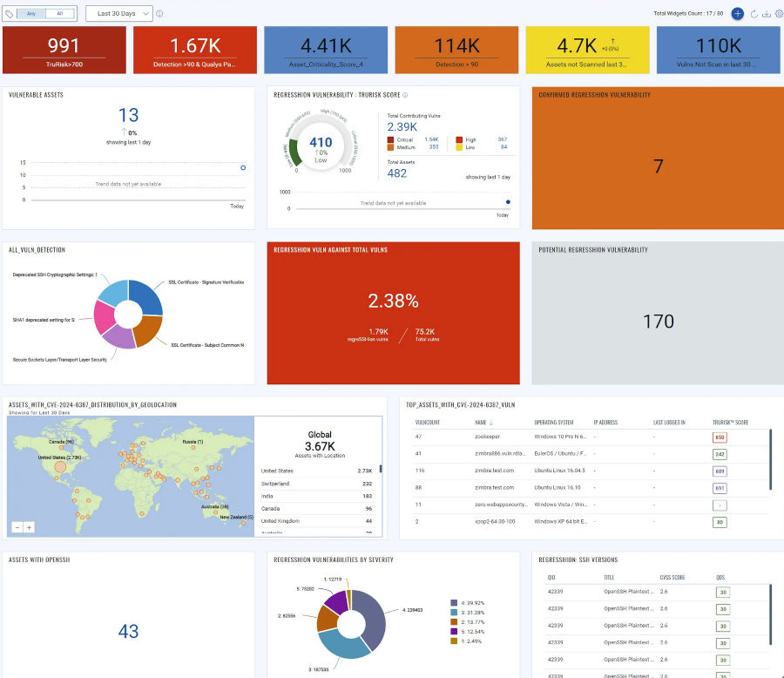This screenshot has width=784, height=678.
Task: Download the dashboard
Action: (766, 14)
